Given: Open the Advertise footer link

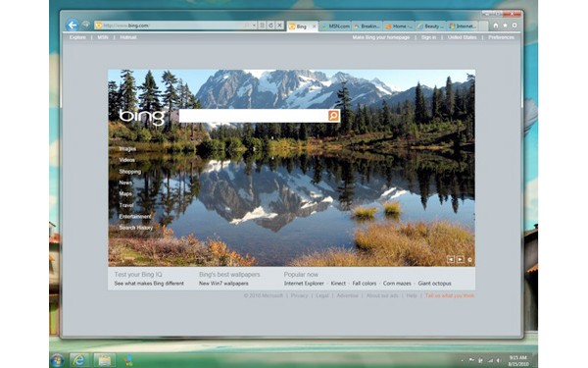Looking at the screenshot, I should [x=347, y=296].
